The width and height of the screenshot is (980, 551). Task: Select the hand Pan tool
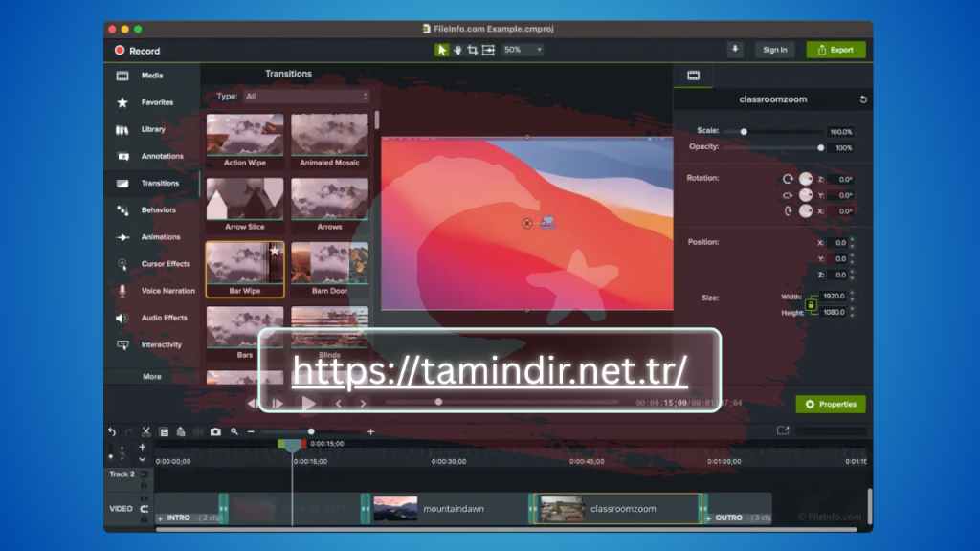[457, 50]
